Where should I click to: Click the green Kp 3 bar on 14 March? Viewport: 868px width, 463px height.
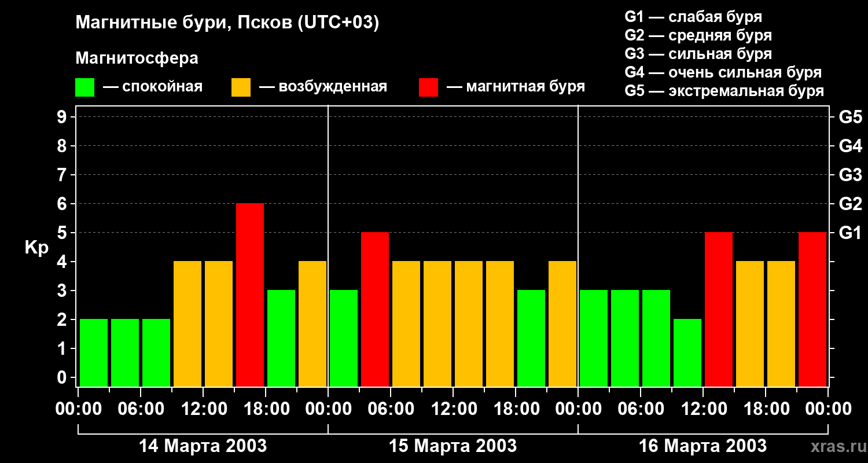281,339
